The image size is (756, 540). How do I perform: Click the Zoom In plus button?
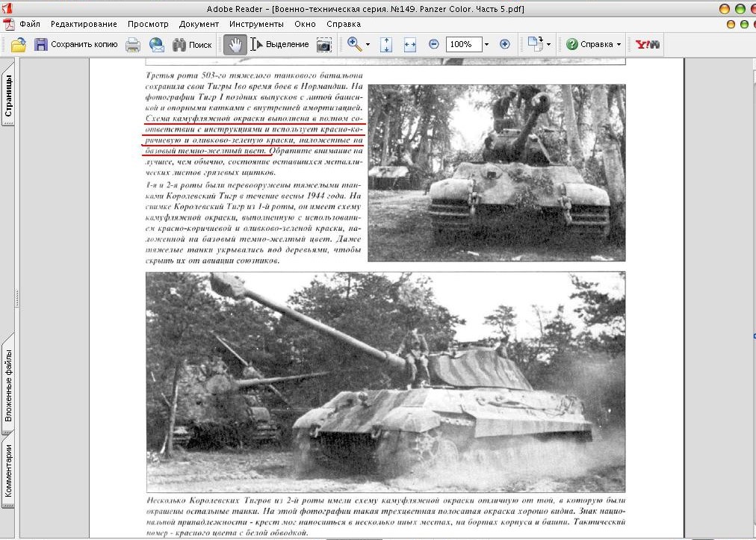coord(505,44)
